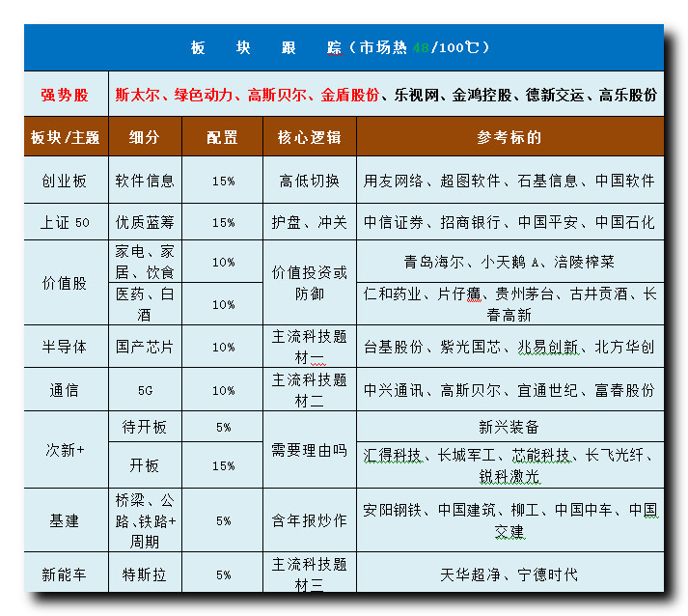Image resolution: width=688 pixels, height=616 pixels.
Task: Select the 强势股 label cell
Action: pos(65,95)
